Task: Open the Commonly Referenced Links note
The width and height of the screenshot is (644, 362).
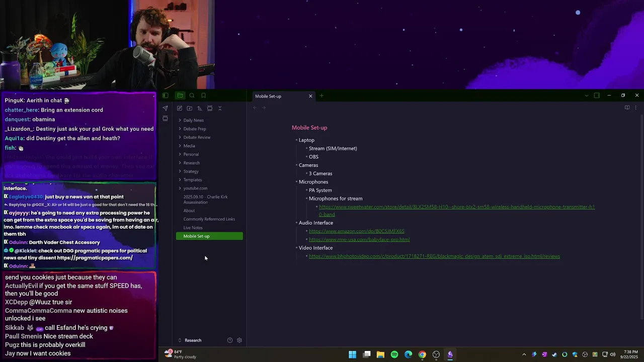Action: point(209,219)
